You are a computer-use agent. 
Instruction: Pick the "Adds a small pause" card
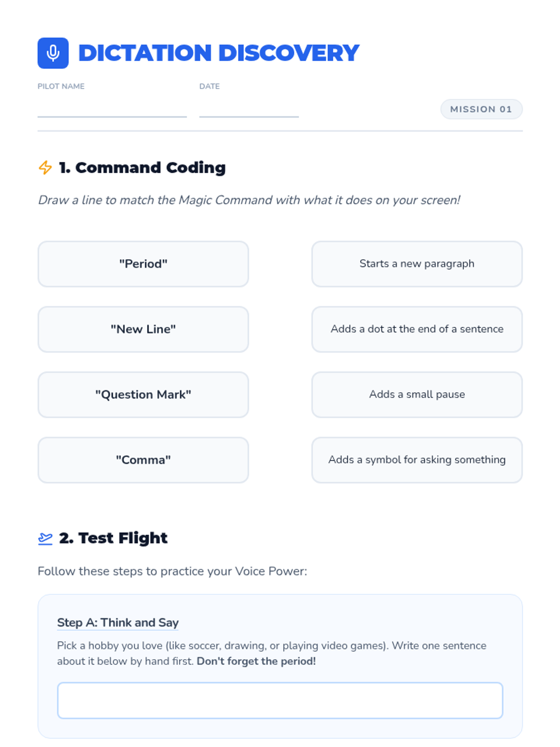(x=417, y=395)
